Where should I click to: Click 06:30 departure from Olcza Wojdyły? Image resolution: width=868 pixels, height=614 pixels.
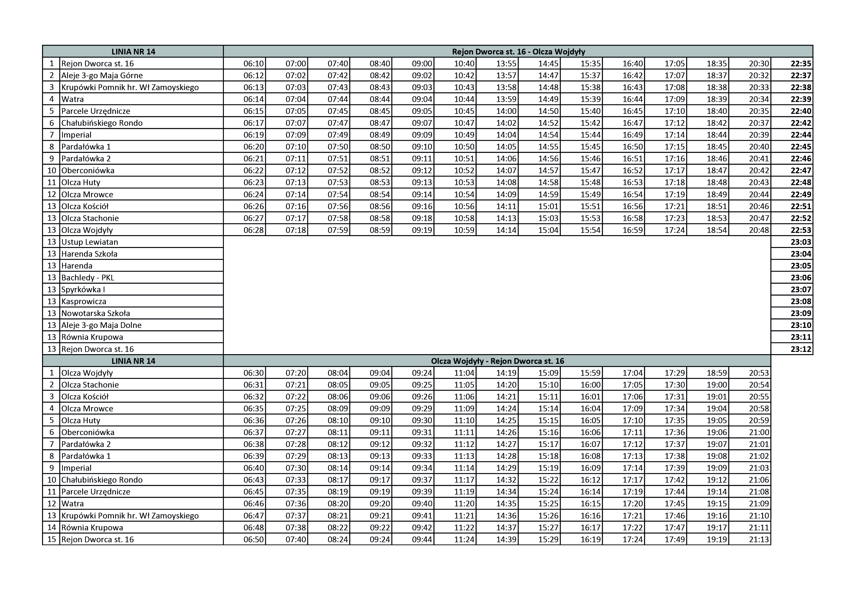[x=253, y=373]
